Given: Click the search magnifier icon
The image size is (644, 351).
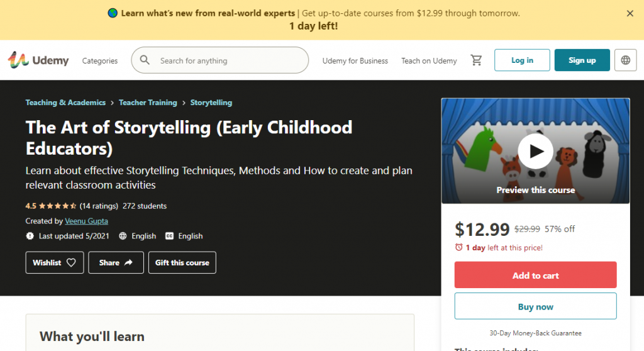Looking at the screenshot, I should [145, 60].
